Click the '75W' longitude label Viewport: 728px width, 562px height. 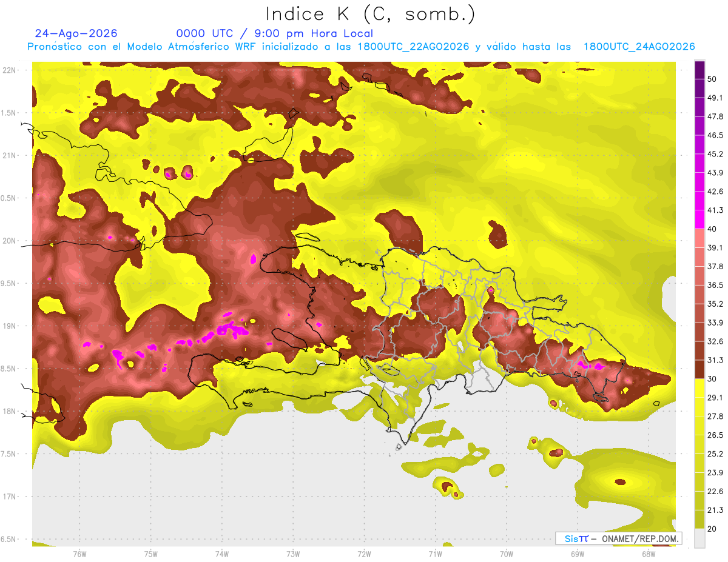click(151, 554)
